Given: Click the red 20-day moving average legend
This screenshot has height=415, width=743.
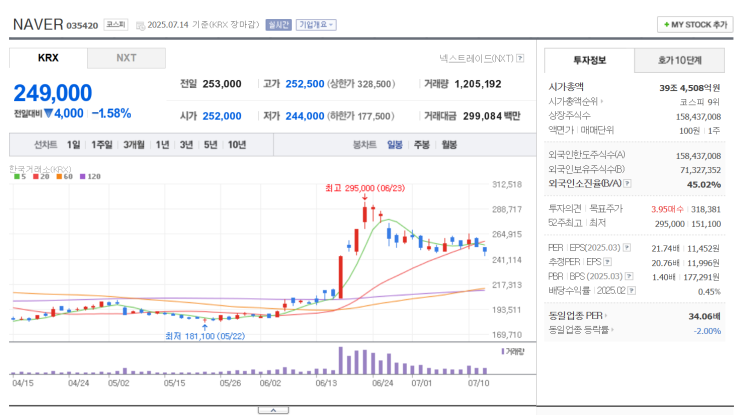Looking at the screenshot, I should [x=41, y=176].
